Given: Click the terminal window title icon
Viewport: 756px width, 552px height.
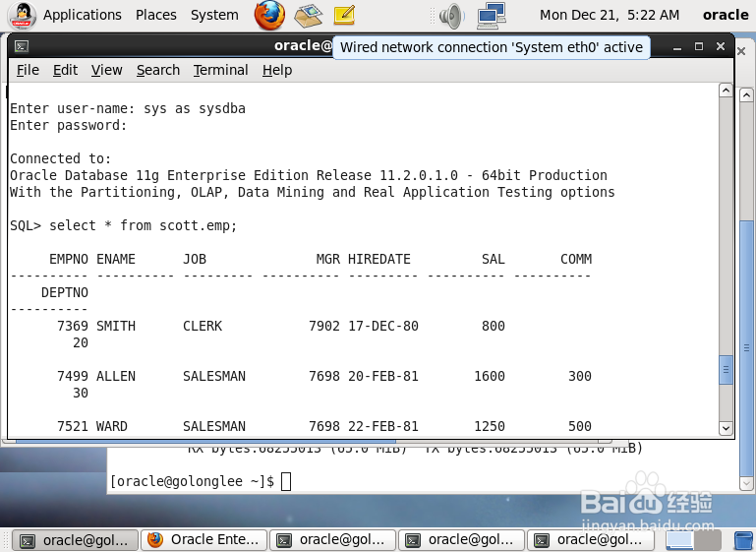Looking at the screenshot, I should (x=22, y=46).
